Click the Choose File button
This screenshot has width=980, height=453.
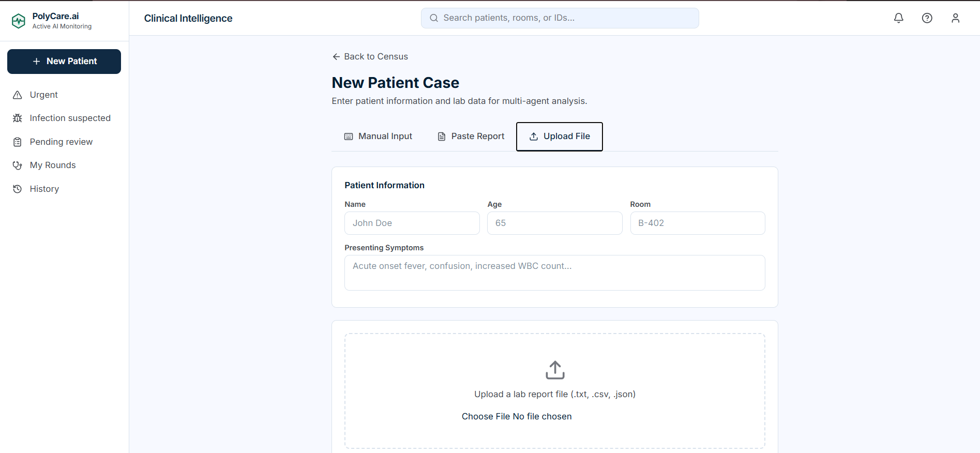tap(486, 417)
